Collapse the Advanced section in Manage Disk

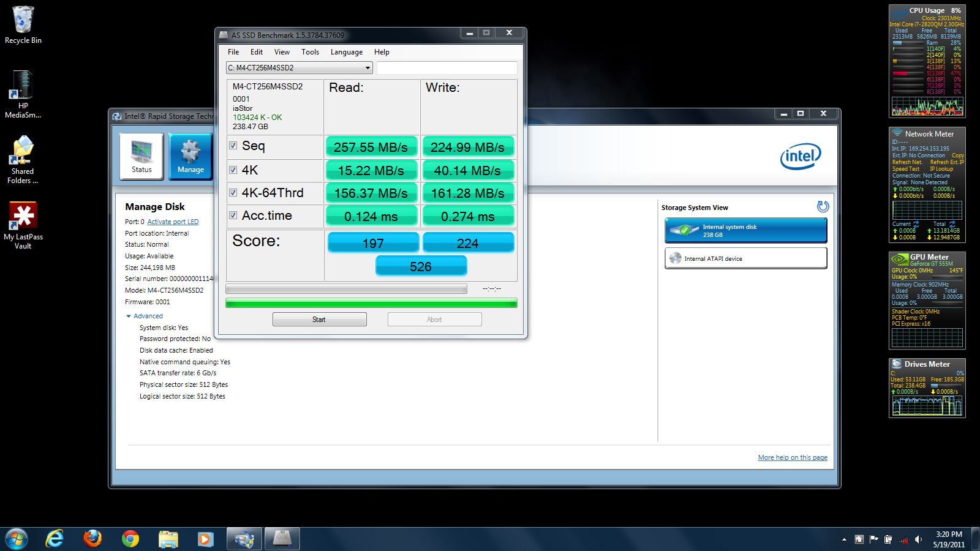pyautogui.click(x=145, y=316)
